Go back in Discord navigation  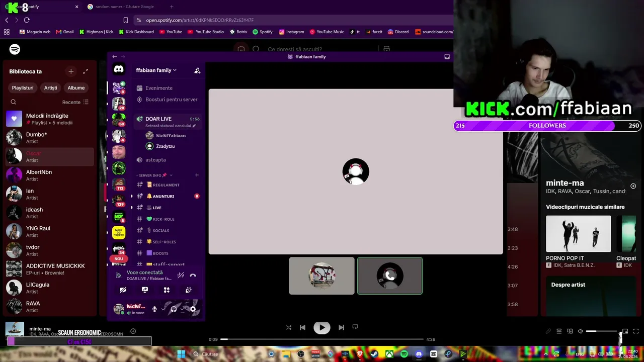(x=114, y=57)
